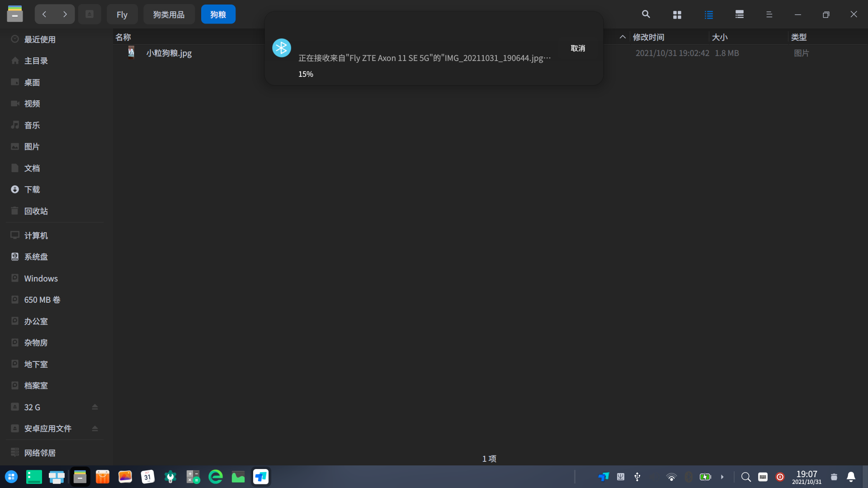
Task: Switch to icon grid view
Action: [x=677, y=14]
